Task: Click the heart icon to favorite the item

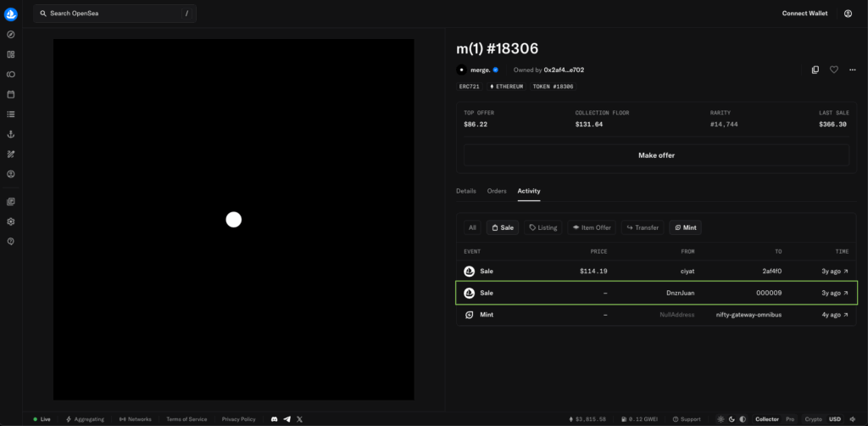Action: click(x=834, y=70)
